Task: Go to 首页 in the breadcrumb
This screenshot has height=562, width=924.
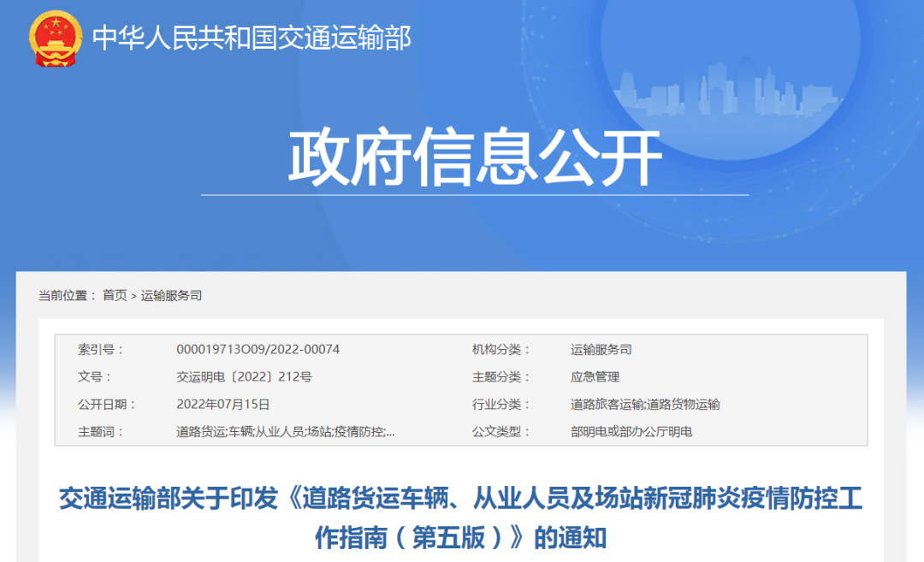Action: pyautogui.click(x=115, y=296)
